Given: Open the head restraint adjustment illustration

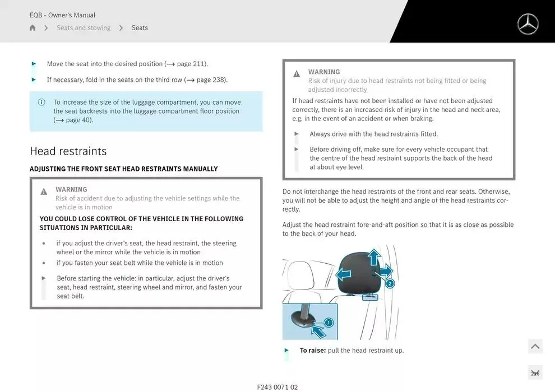Looking at the screenshot, I should pos(340,292).
